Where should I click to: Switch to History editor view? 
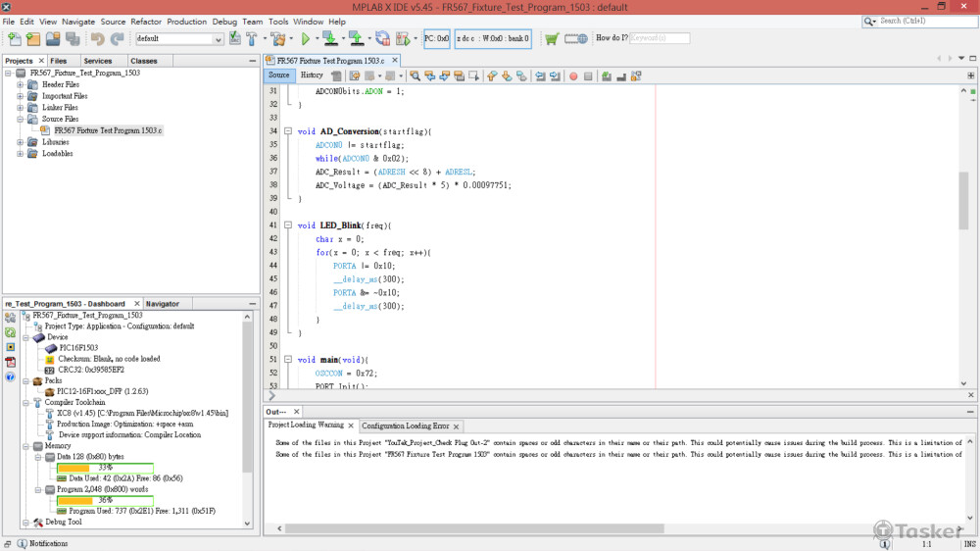point(312,75)
